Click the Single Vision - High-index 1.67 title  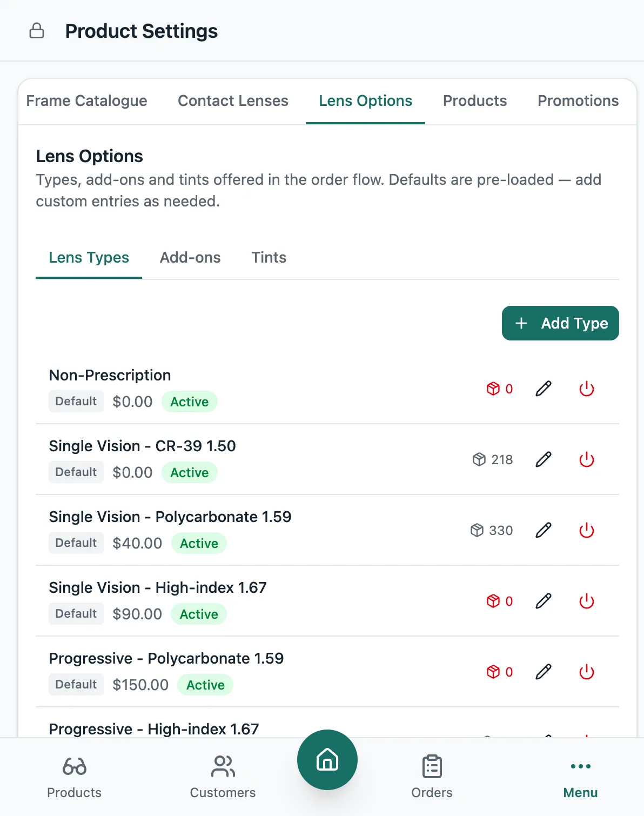click(158, 587)
